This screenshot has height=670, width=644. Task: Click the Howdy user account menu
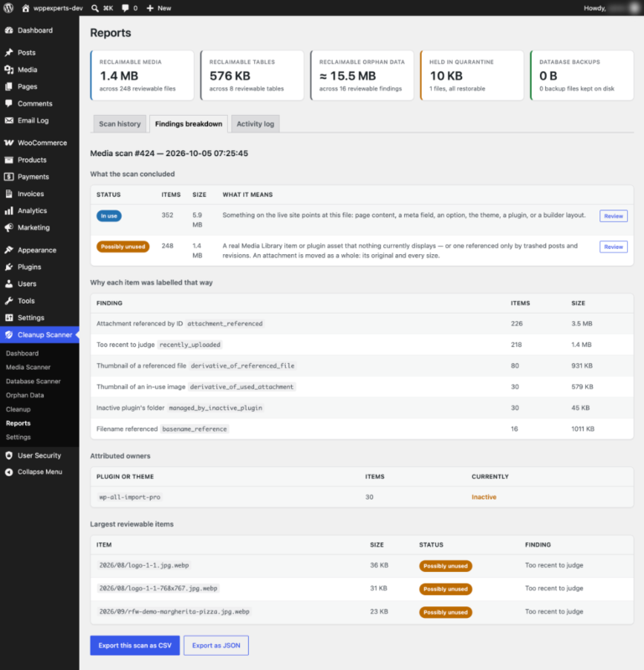[x=612, y=8]
